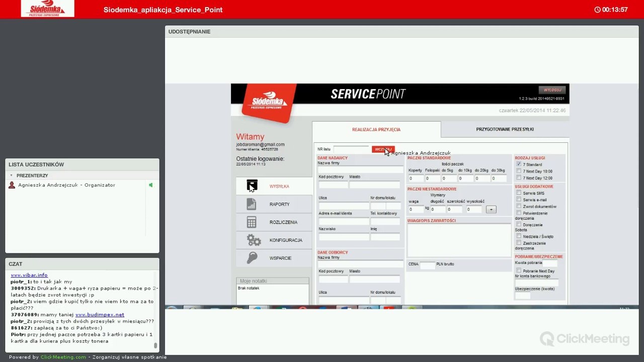Check the 7 Next Day 12:00 checkbox

[519, 177]
